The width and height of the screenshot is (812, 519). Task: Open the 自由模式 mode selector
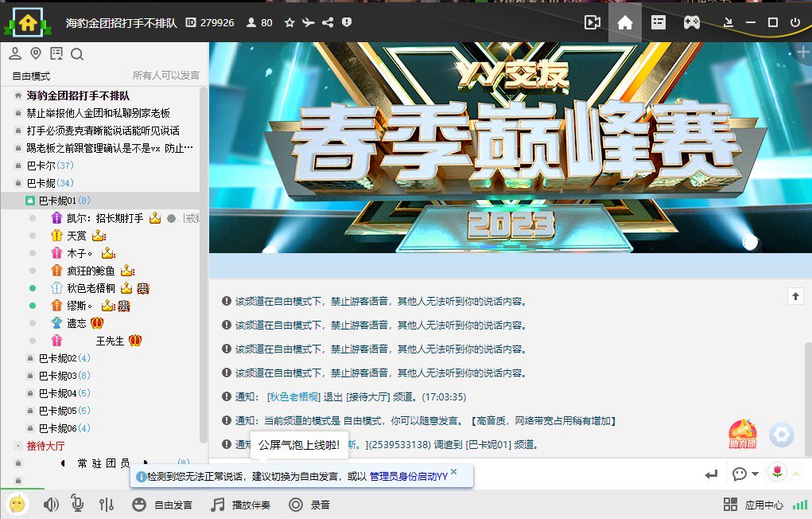(x=31, y=76)
